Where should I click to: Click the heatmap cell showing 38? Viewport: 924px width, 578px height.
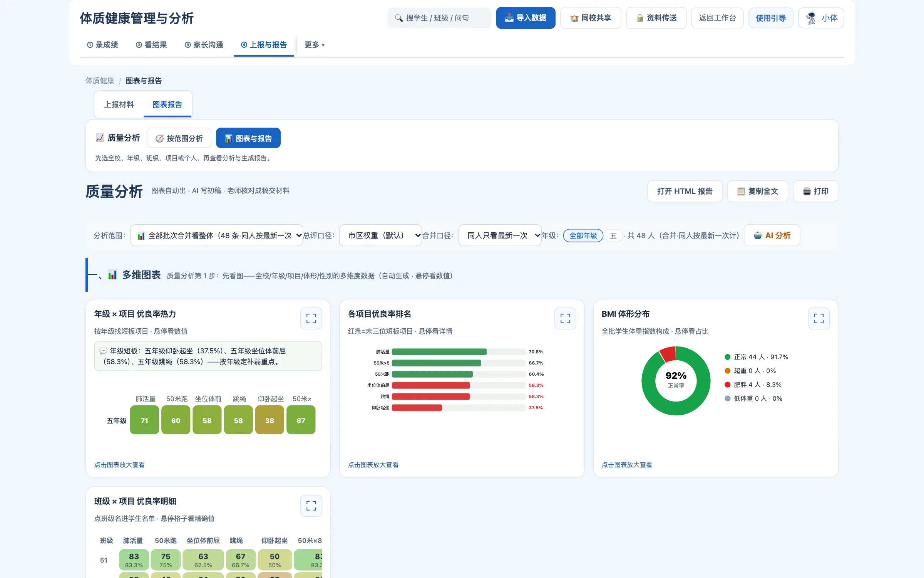click(x=269, y=420)
